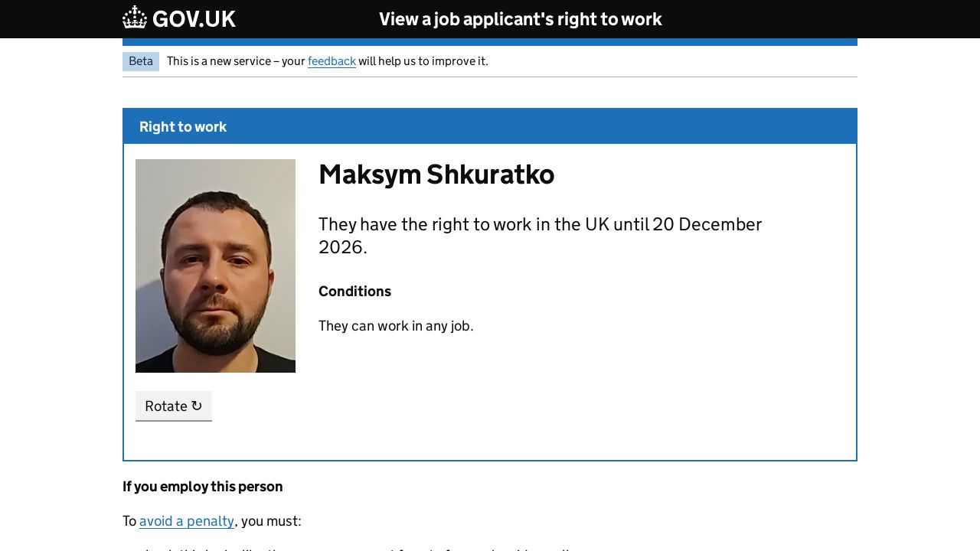Image resolution: width=980 pixels, height=551 pixels.
Task: Click the applicant's photo
Action: [215, 266]
